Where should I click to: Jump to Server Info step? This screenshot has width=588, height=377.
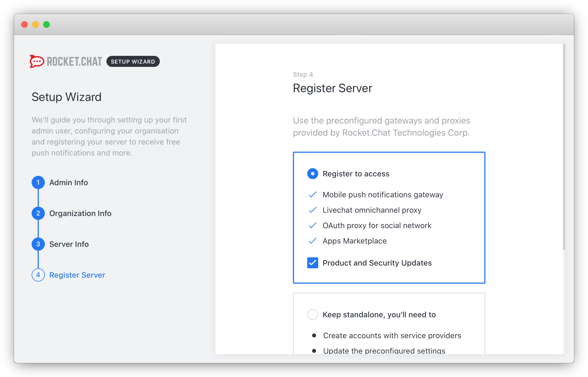(69, 244)
